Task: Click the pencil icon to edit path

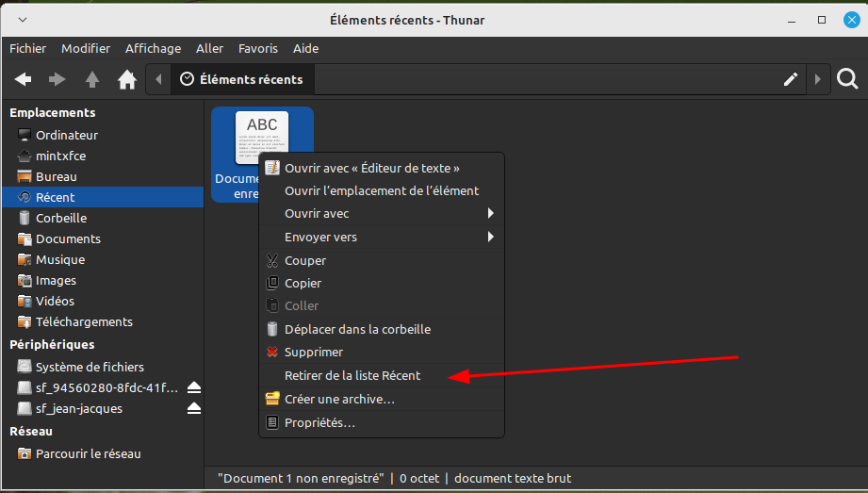Action: [x=791, y=79]
